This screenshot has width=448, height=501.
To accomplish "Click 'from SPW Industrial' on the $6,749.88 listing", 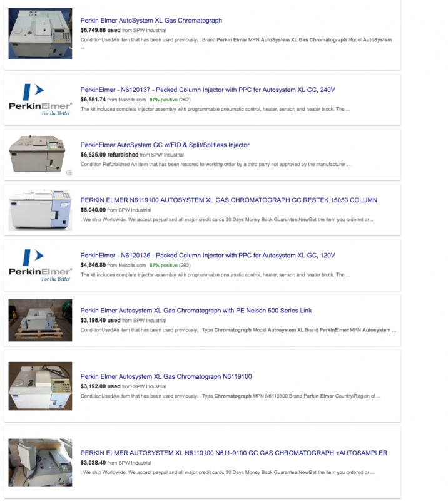I will 144,30.
